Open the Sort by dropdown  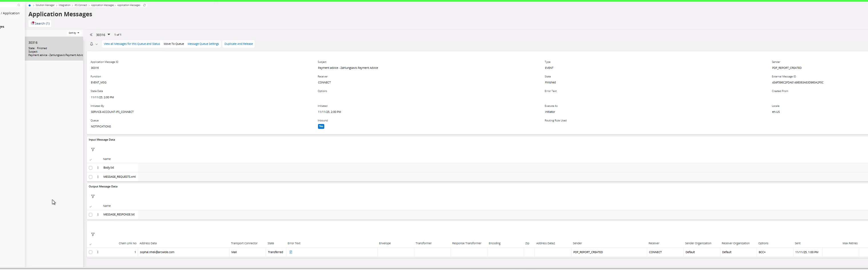pyautogui.click(x=74, y=33)
